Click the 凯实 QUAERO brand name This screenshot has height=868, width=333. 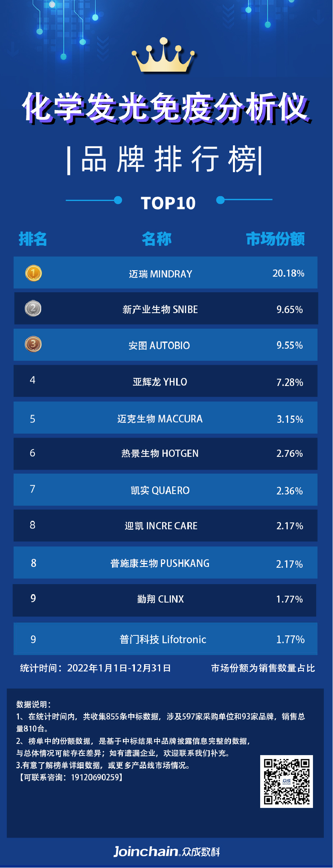160,490
